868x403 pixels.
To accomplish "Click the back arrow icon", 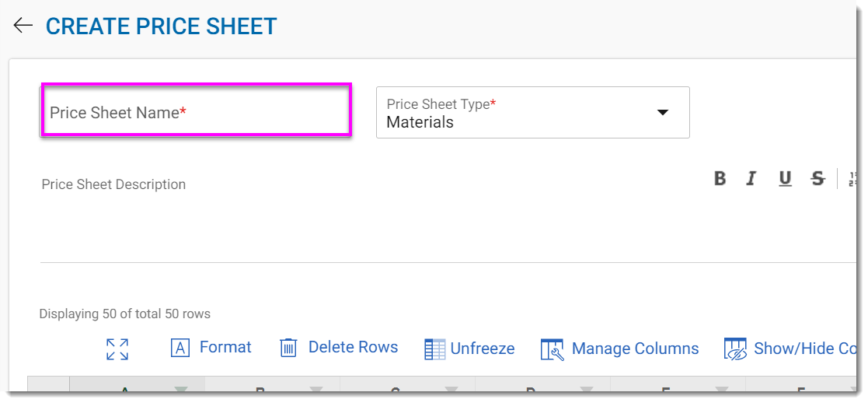I will click(23, 26).
